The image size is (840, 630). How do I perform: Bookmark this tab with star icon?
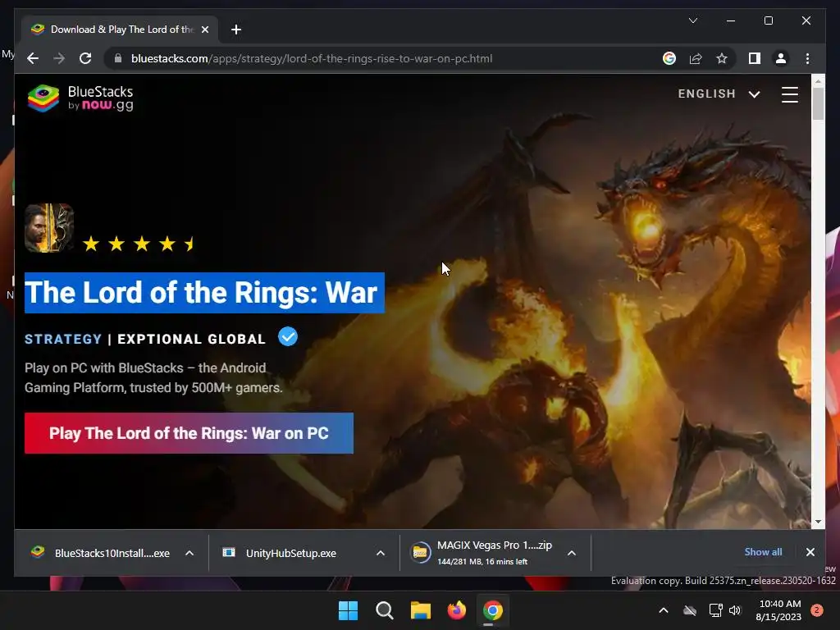click(722, 58)
